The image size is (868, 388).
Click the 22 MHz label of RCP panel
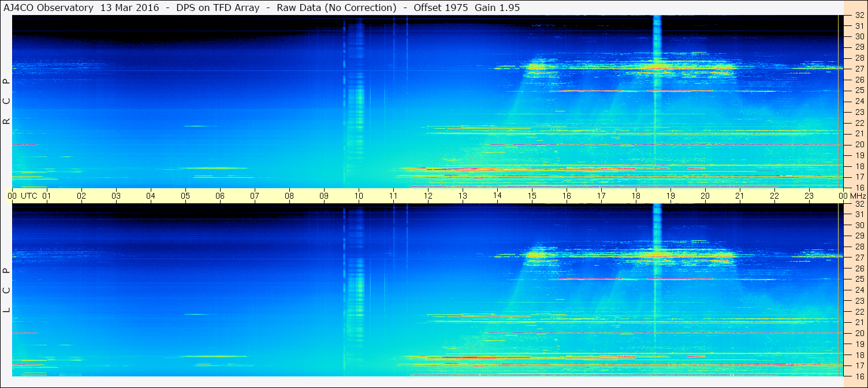859,123
